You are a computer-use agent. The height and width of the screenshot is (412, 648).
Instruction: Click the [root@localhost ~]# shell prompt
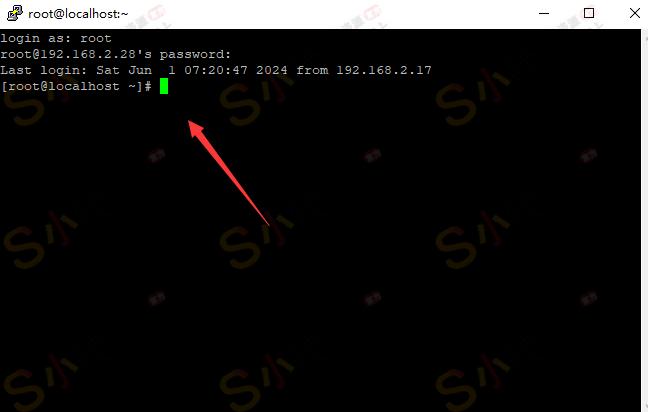click(x=76, y=86)
